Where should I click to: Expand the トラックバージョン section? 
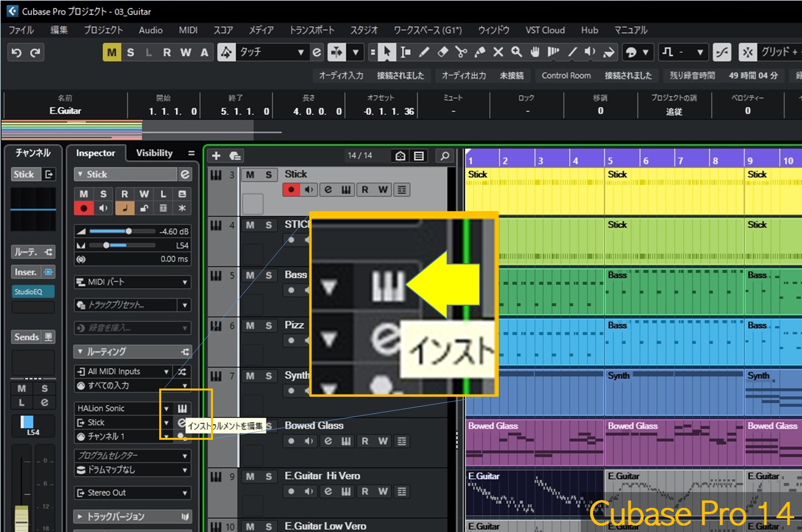click(x=80, y=516)
